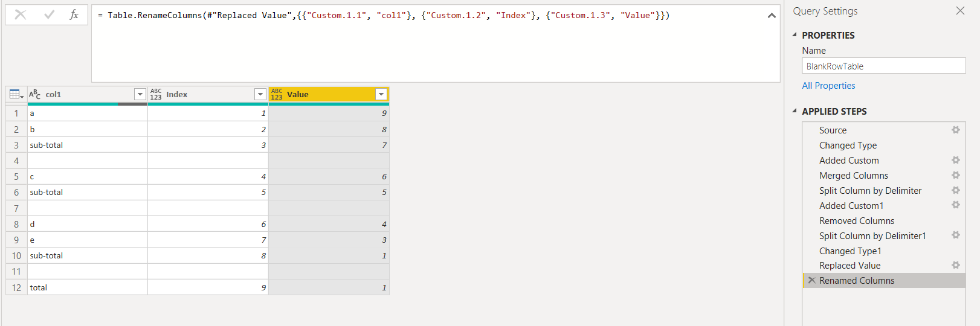
Task: Click cell 'b' in col1
Action: coord(88,129)
